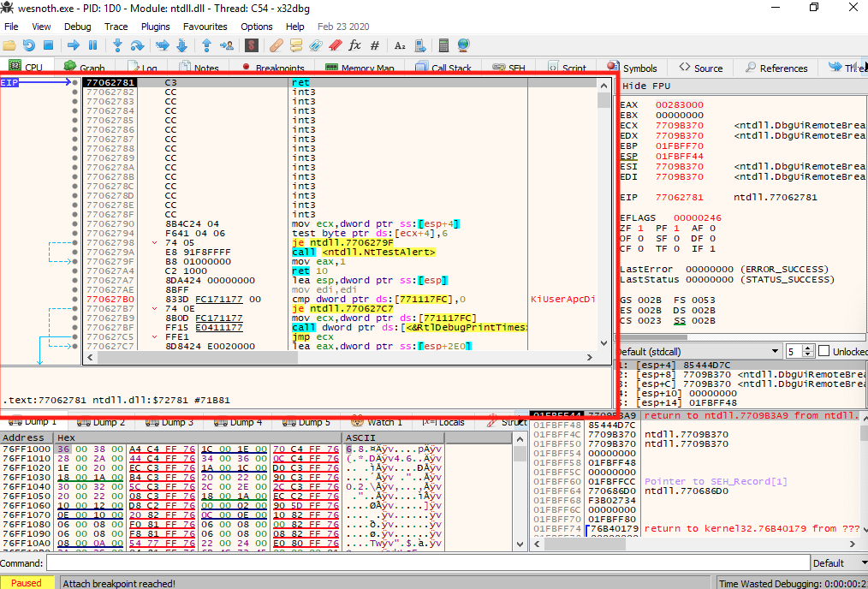Open the Scylla plugin icon
Image resolution: width=868 pixels, height=589 pixels.
[252, 45]
